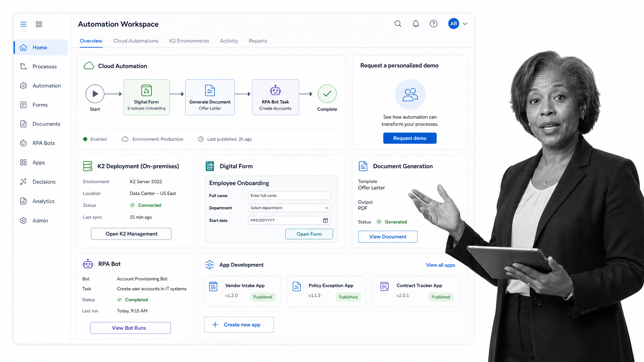
Task: Open the help question mark icon
Action: pyautogui.click(x=433, y=24)
